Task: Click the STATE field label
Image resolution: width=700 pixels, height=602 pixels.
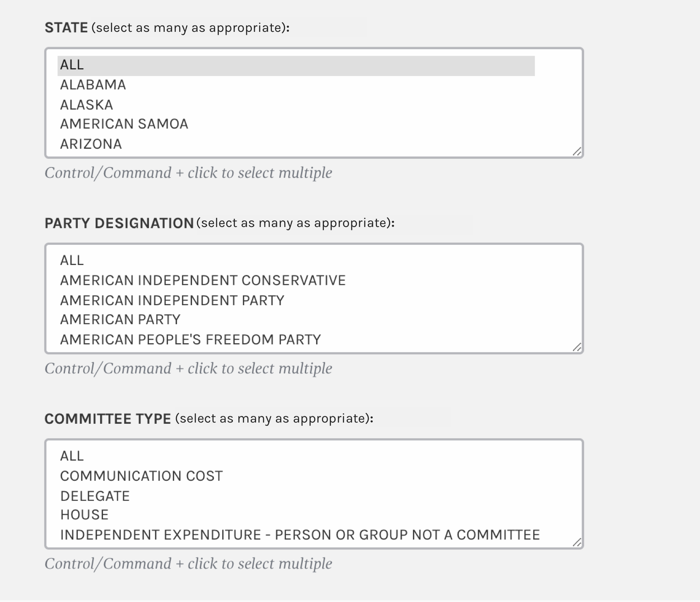Action: click(66, 28)
